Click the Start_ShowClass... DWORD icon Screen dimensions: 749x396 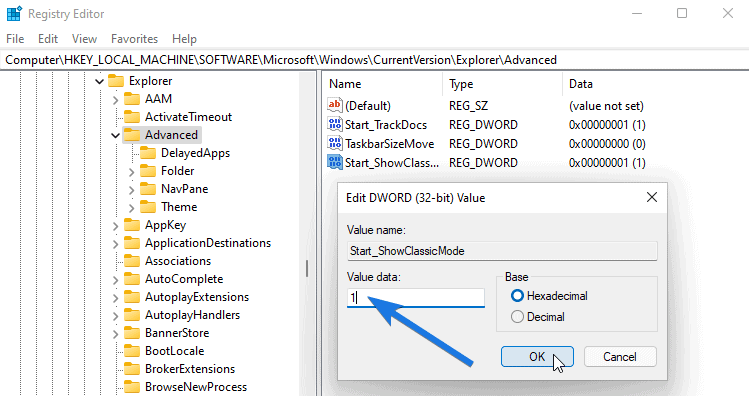(x=335, y=162)
